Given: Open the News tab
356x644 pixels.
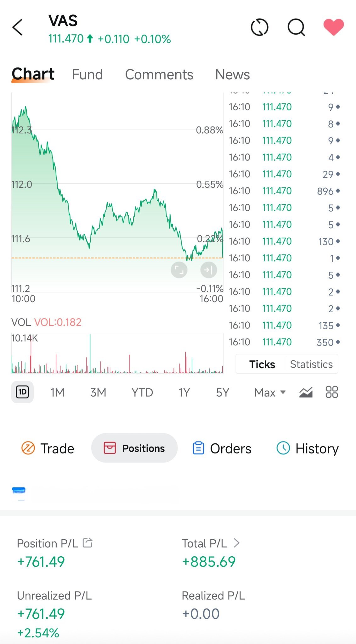Looking at the screenshot, I should click(232, 75).
